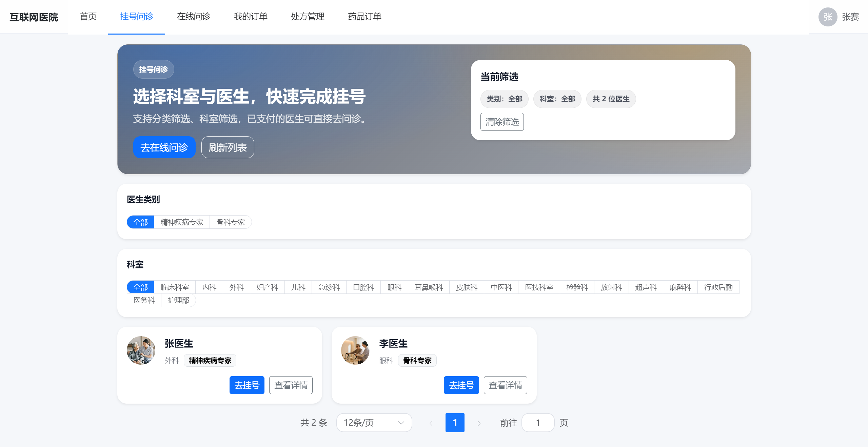Click the user avatar 张 at top right
This screenshot has height=447, width=868.
[x=828, y=17]
